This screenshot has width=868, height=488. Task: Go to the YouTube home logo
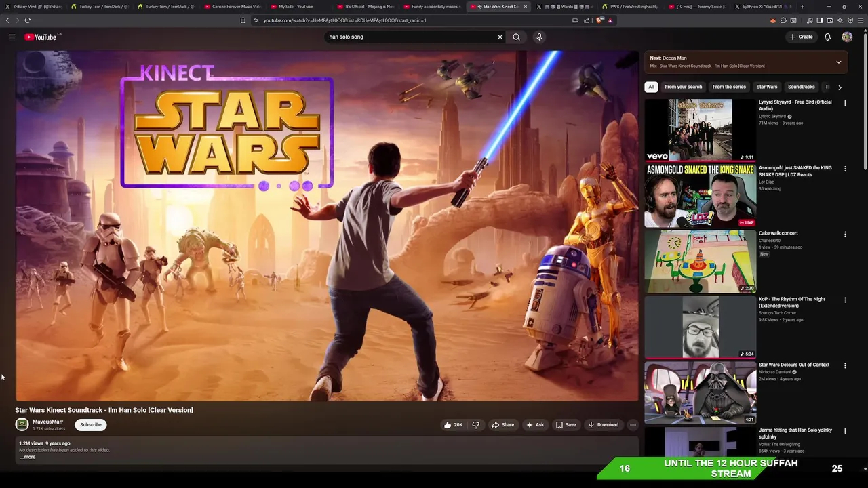pyautogui.click(x=42, y=37)
